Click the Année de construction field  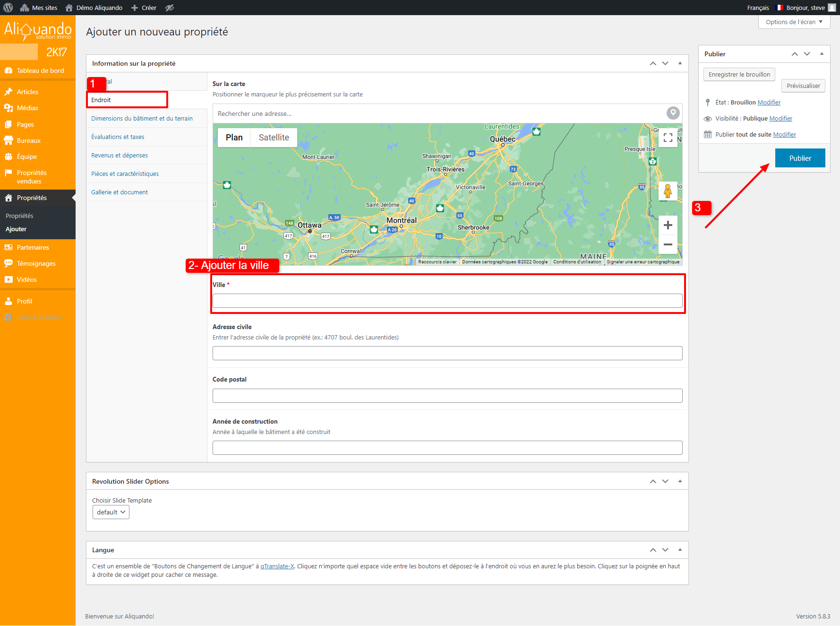tap(447, 448)
